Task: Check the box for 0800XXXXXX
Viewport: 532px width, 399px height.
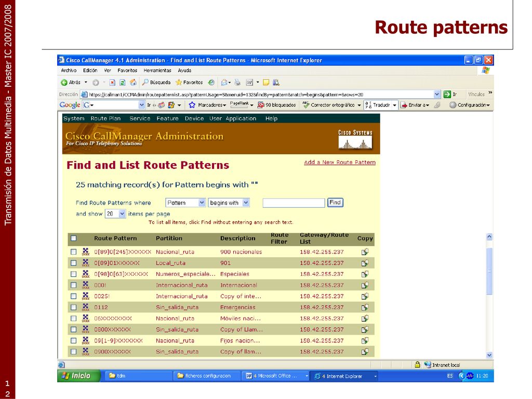Action: point(73,329)
